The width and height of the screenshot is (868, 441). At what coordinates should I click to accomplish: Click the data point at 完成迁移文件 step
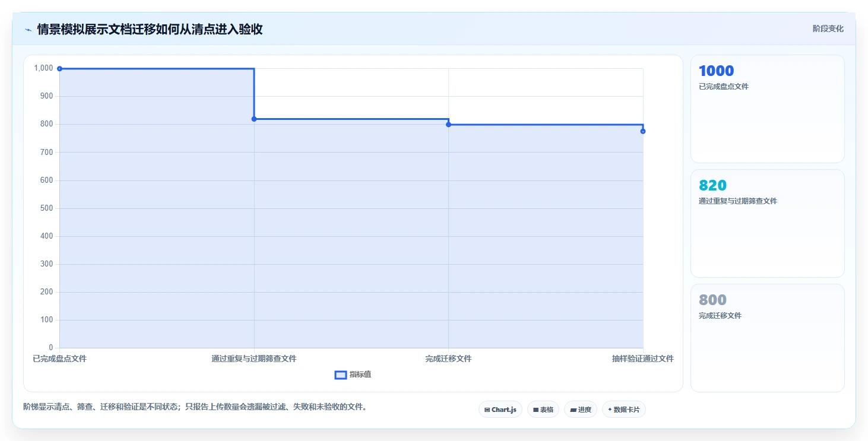448,125
